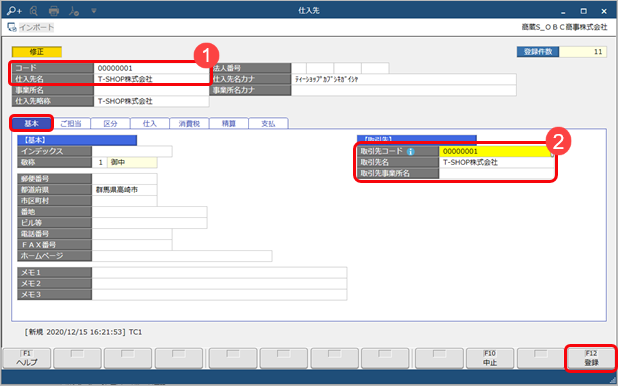The height and width of the screenshot is (386, 618).
Task: Click the コード field with 00000001
Action: coord(151,68)
